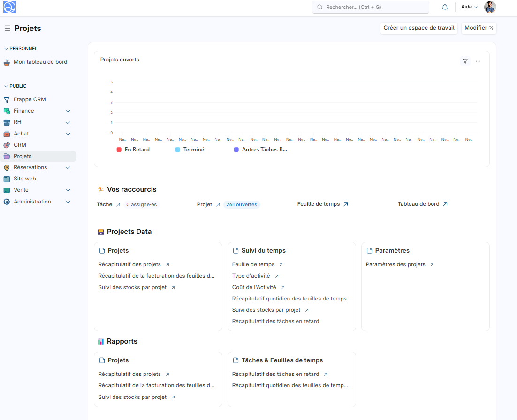Click the hamburger menu beside Projets title
Screen dimensions: 517x420
pyautogui.click(x=8, y=28)
